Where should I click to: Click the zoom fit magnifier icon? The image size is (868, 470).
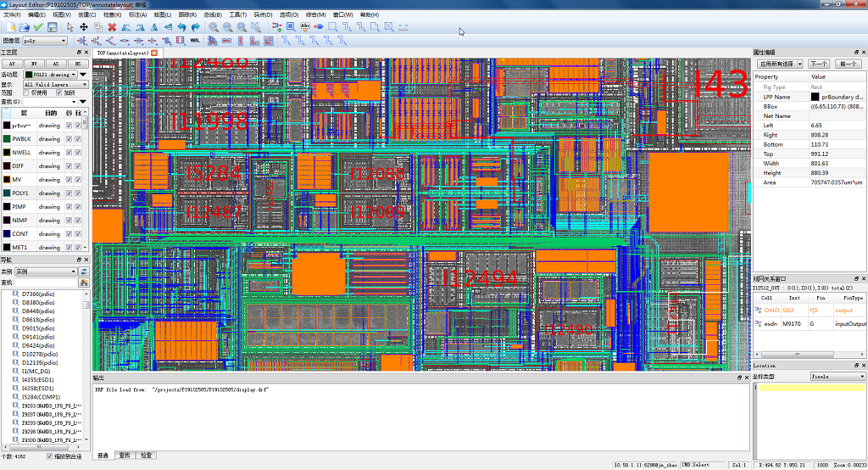click(242, 26)
